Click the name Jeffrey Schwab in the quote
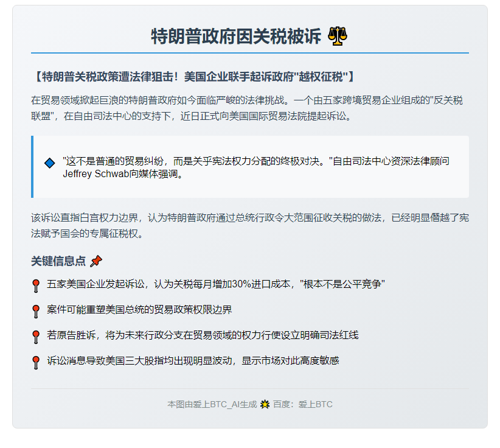This screenshot has width=500, height=448. pyautogui.click(x=96, y=174)
